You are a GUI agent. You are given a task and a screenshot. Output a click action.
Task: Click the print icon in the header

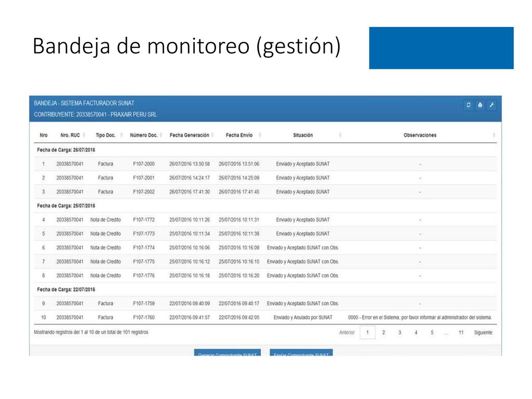[x=480, y=105]
